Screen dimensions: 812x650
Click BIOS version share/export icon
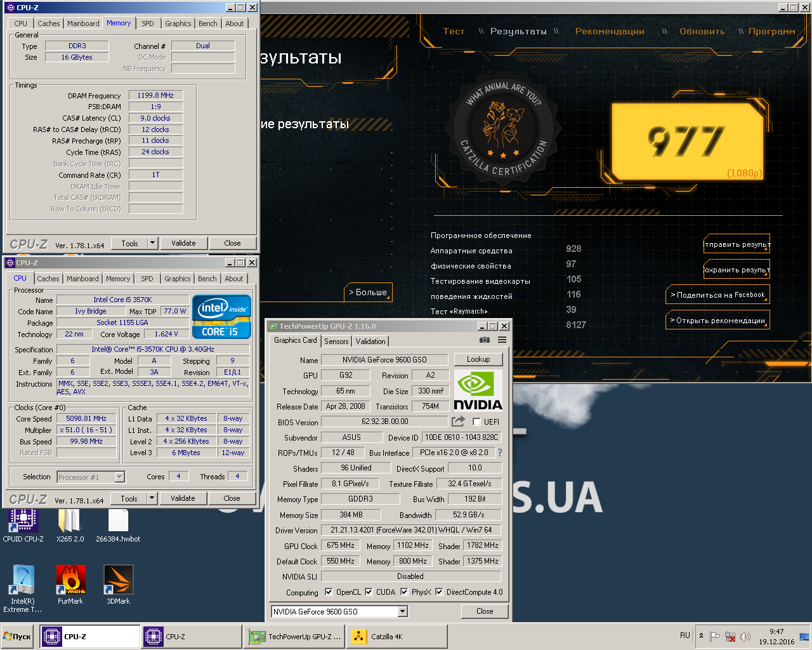click(458, 421)
